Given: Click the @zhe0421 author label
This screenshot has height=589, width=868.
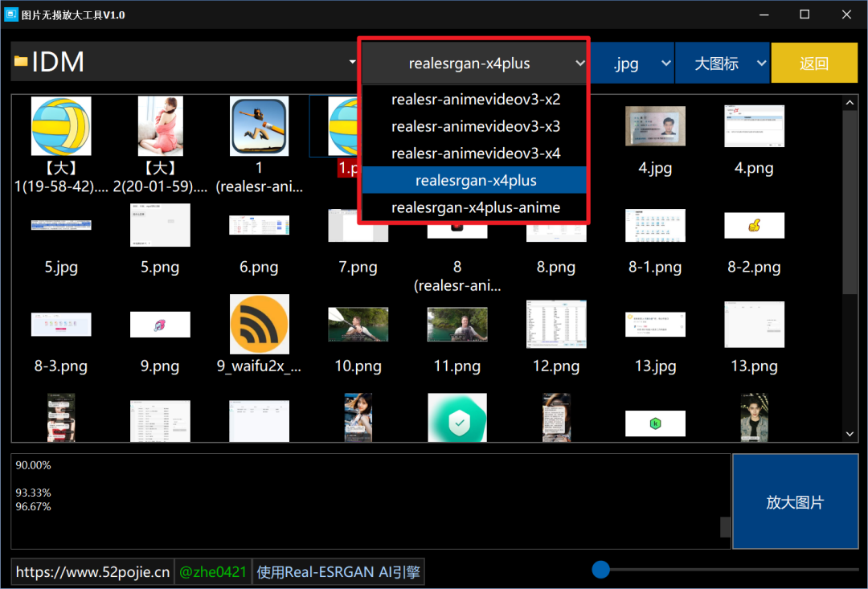Looking at the screenshot, I should coord(212,572).
